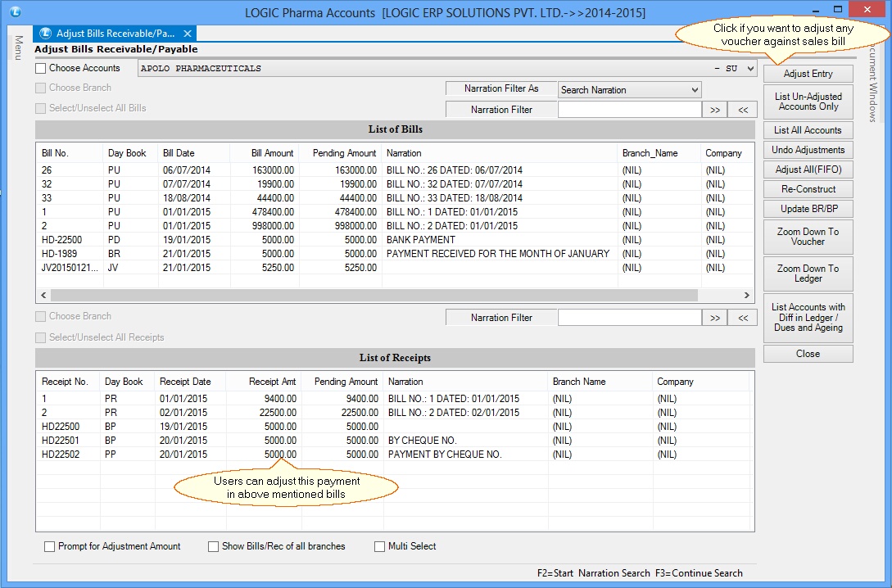Click the << button beside receipts Narration Filter
This screenshot has height=588, width=892.
[743, 318]
